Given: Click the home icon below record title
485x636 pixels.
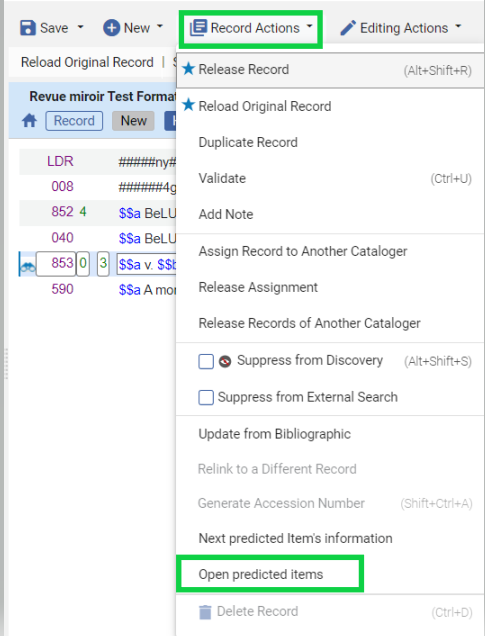Looking at the screenshot, I should 29,120.
